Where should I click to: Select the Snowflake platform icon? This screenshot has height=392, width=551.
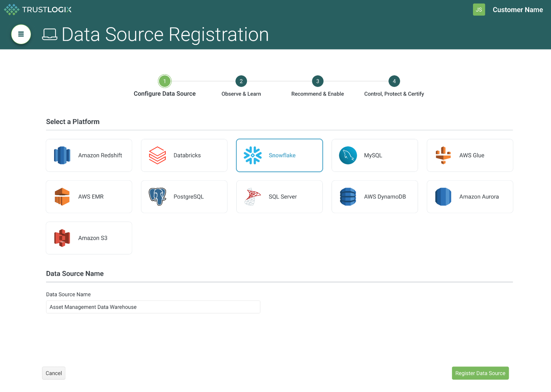(x=252, y=155)
